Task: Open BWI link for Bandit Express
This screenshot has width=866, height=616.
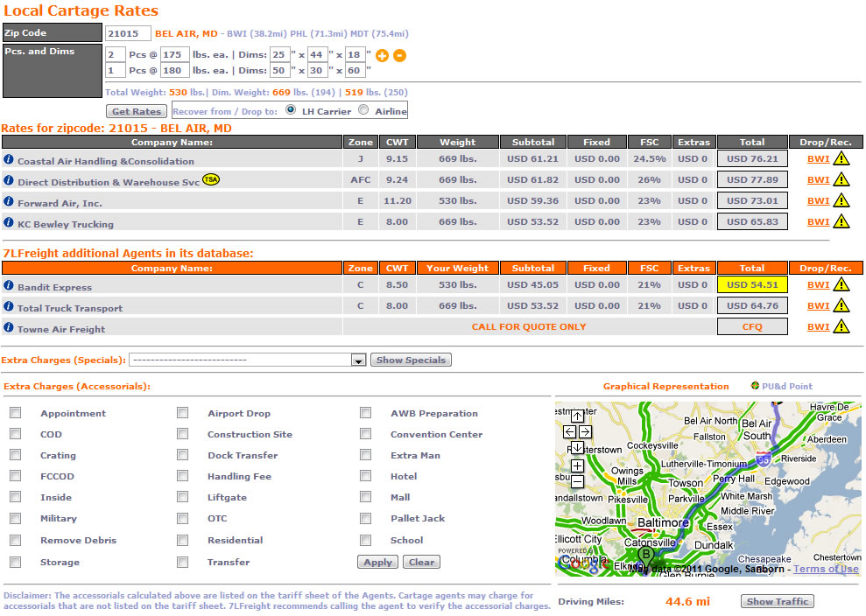Action: tap(818, 285)
